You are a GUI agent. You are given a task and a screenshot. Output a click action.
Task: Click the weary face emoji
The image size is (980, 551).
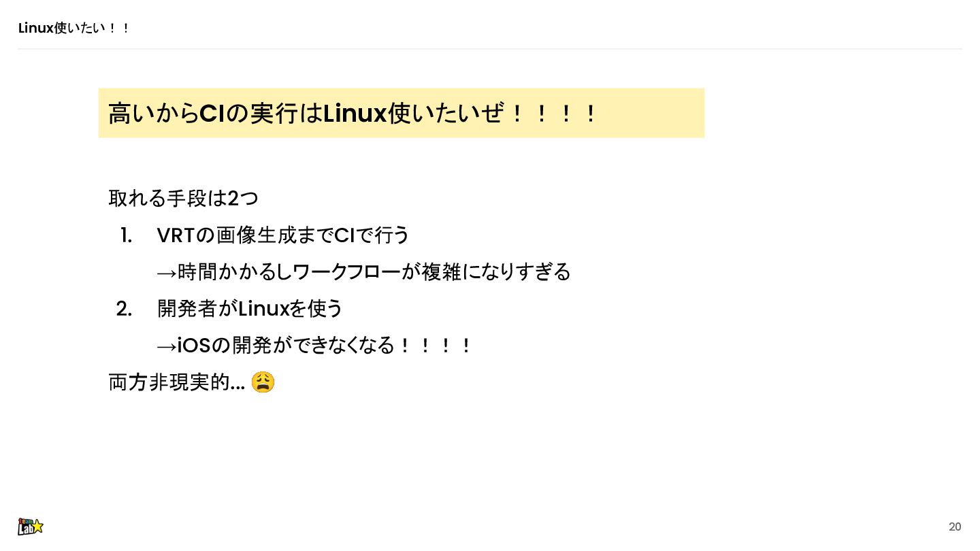point(263,382)
